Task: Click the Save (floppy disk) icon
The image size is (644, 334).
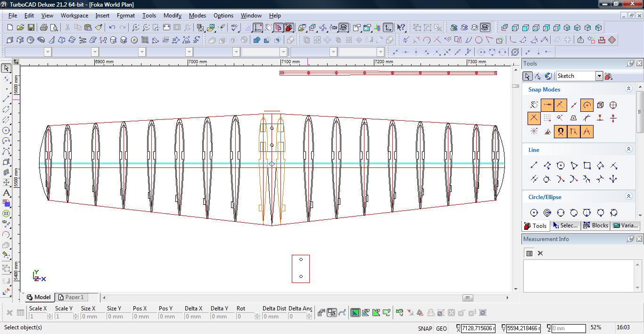Action: 31,28
